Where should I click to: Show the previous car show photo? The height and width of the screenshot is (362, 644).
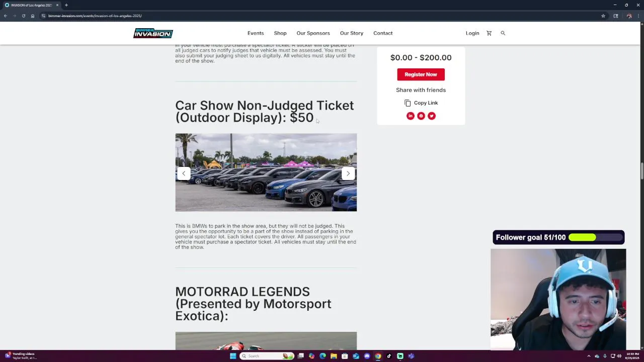(x=184, y=173)
